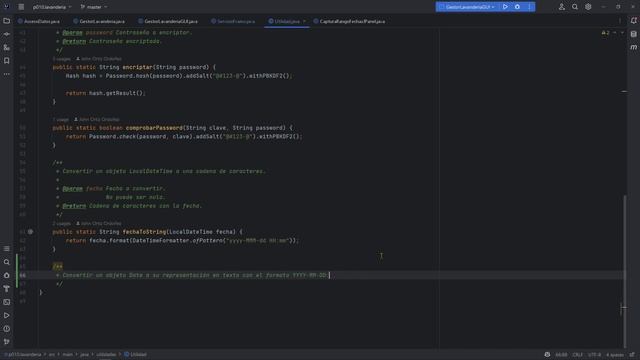The width and height of the screenshot is (640, 360).
Task: Open the Run tool window in left sidebar
Action: tap(7, 316)
